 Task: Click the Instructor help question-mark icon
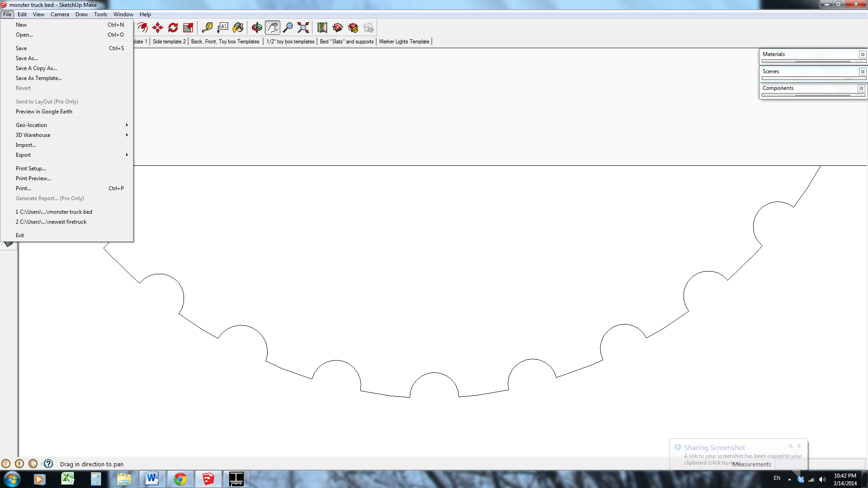(48, 464)
